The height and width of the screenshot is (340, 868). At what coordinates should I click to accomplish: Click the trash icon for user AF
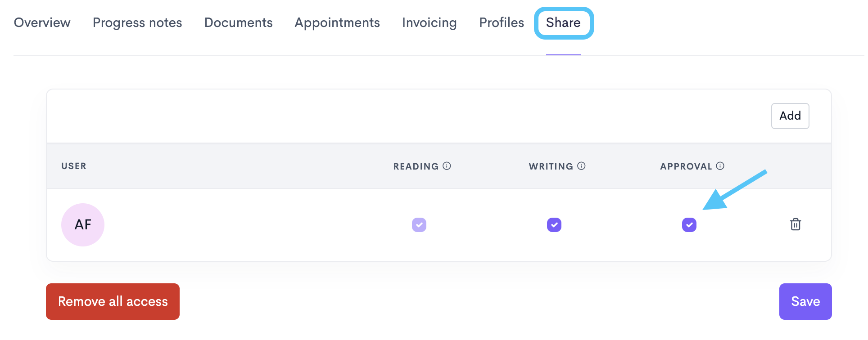[x=796, y=224]
